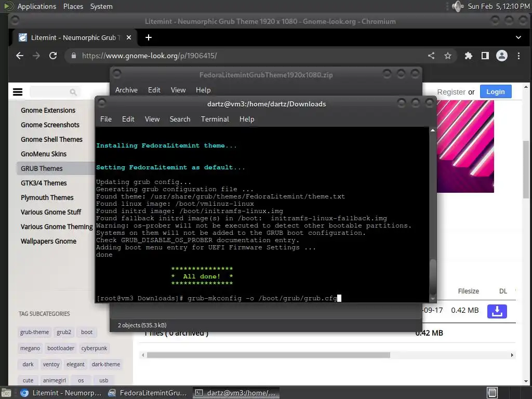Open the Places menu
This screenshot has width=532, height=399.
(73, 6)
